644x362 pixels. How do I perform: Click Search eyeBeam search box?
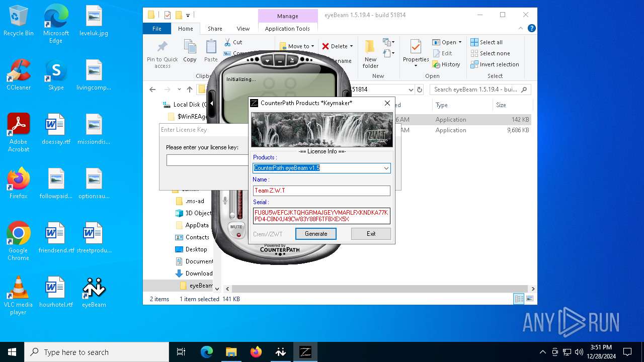tap(480, 89)
